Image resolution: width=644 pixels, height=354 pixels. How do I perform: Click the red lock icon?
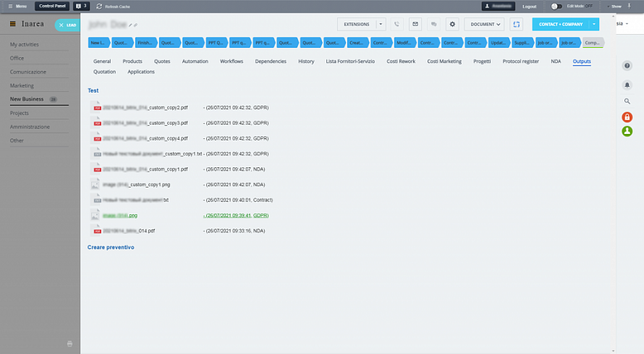(627, 117)
